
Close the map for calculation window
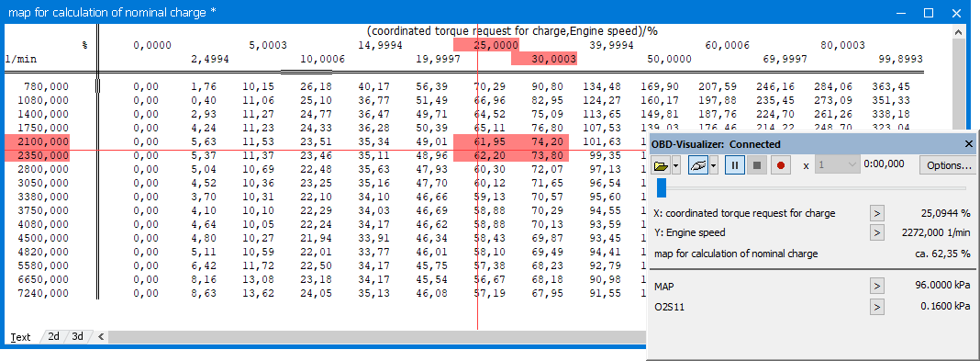pos(956,13)
